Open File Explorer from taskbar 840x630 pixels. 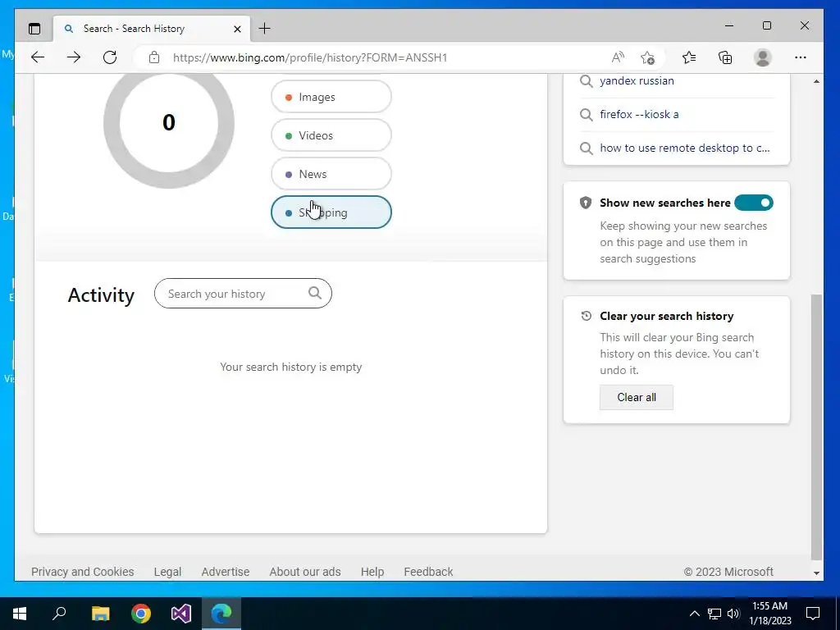point(100,614)
